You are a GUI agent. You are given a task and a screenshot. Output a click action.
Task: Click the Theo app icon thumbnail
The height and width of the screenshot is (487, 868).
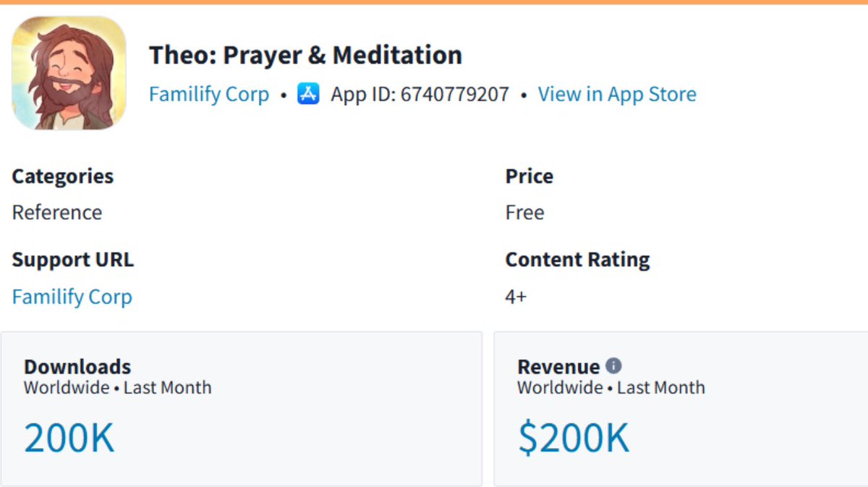(x=69, y=73)
